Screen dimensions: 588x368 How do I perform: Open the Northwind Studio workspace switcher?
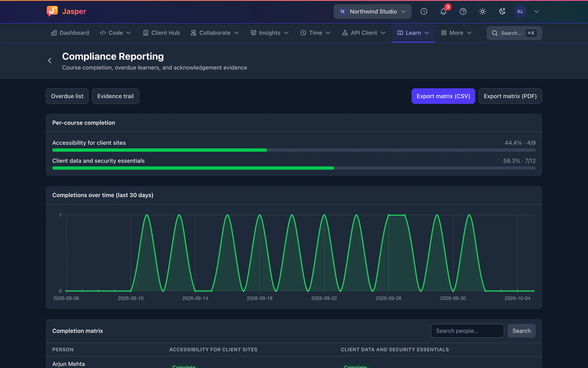[372, 11]
